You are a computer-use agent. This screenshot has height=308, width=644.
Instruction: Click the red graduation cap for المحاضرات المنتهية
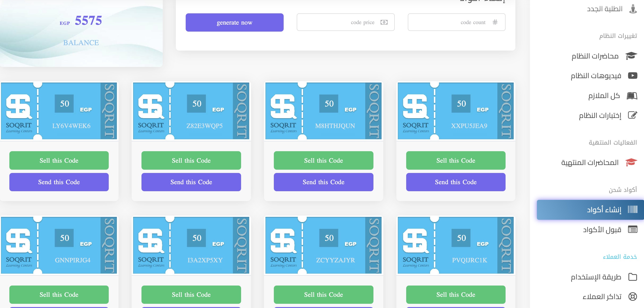(631, 162)
